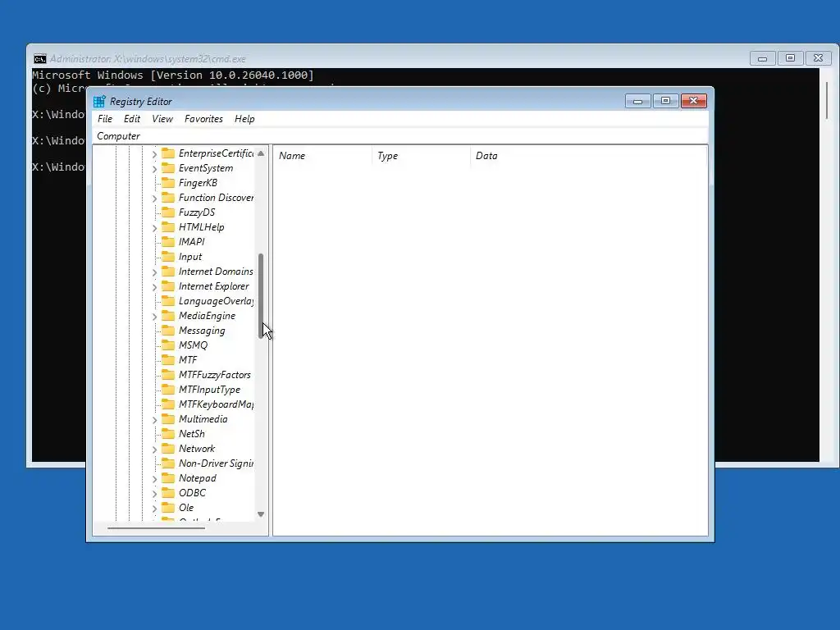Select the FingerKB folder icon
The height and width of the screenshot is (630, 840).
(x=168, y=183)
